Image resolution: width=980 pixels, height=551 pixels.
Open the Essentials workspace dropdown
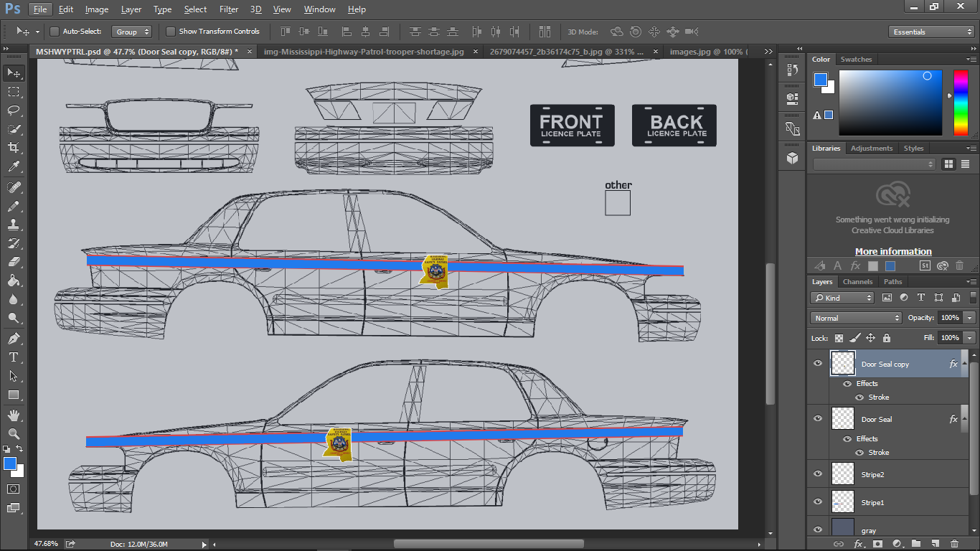[x=931, y=32]
